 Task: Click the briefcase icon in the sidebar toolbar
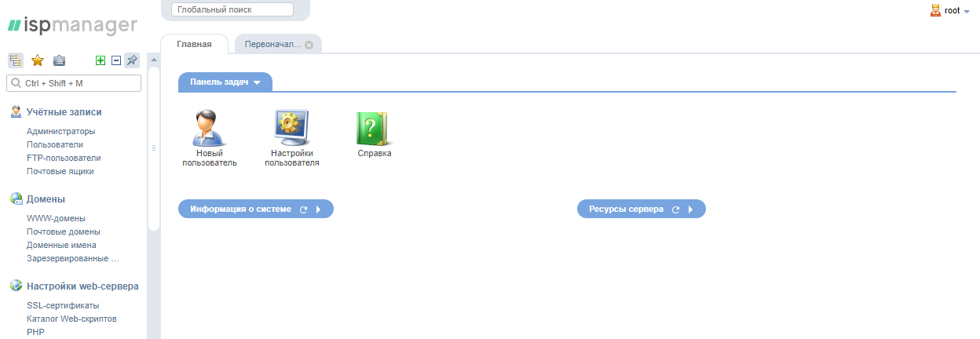pos(59,60)
